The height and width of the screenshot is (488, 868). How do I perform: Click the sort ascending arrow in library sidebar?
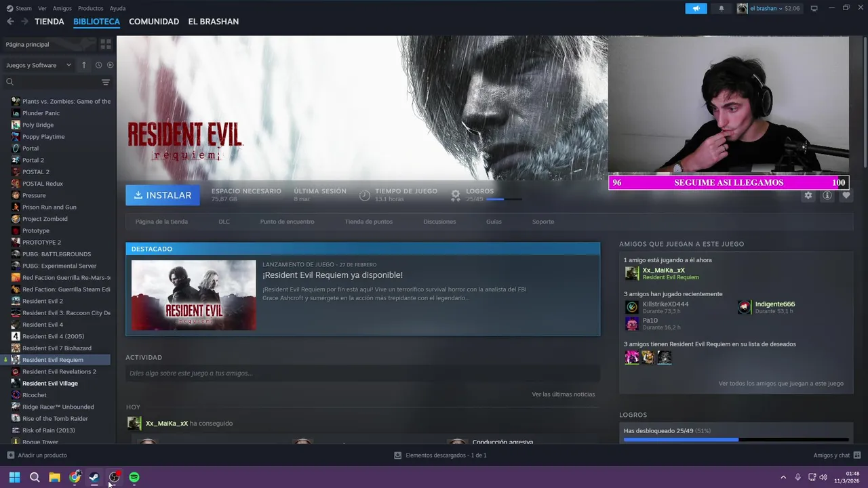pos(84,65)
